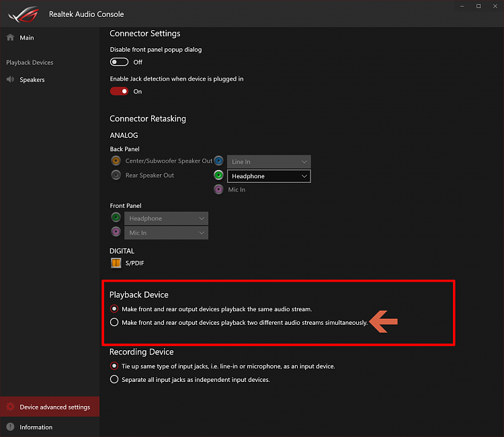Screen dimensions: 504x437
Task: Turn off Jack detection toggle
Action: point(119,91)
